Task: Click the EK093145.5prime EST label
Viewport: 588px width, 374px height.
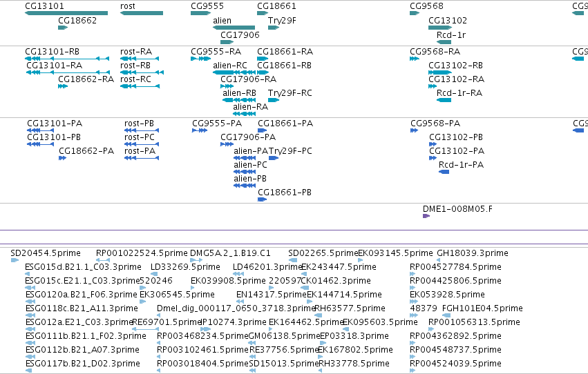Action: click(395, 253)
